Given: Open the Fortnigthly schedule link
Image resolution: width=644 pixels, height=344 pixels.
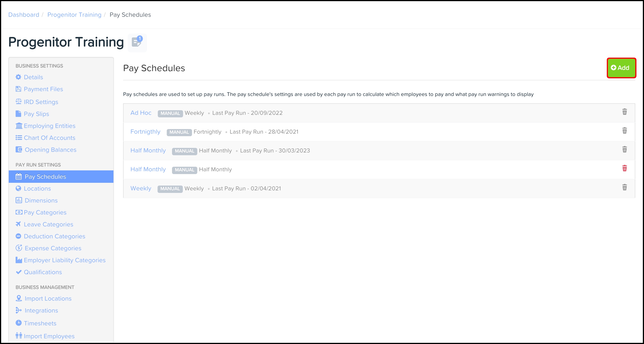Looking at the screenshot, I should point(145,132).
